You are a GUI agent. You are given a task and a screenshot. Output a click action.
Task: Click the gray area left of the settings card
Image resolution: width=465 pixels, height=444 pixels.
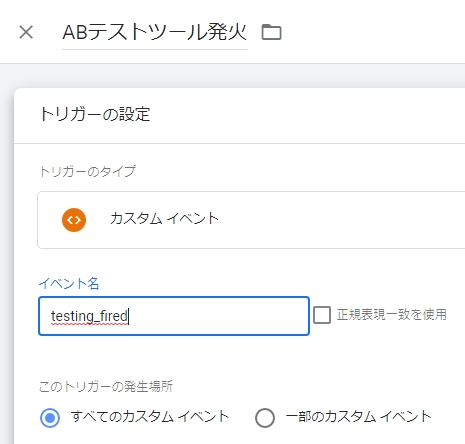[7, 253]
